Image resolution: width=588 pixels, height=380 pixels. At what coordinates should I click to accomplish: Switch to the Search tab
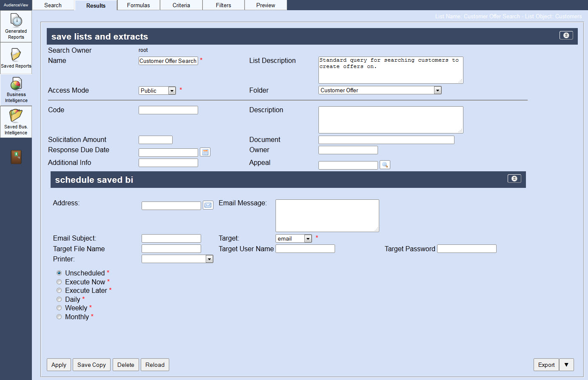[x=53, y=5]
